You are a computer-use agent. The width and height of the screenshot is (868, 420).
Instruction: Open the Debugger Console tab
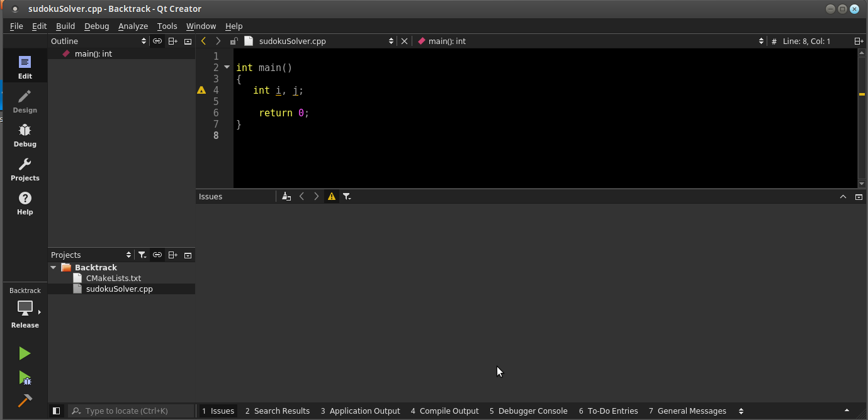point(528,411)
